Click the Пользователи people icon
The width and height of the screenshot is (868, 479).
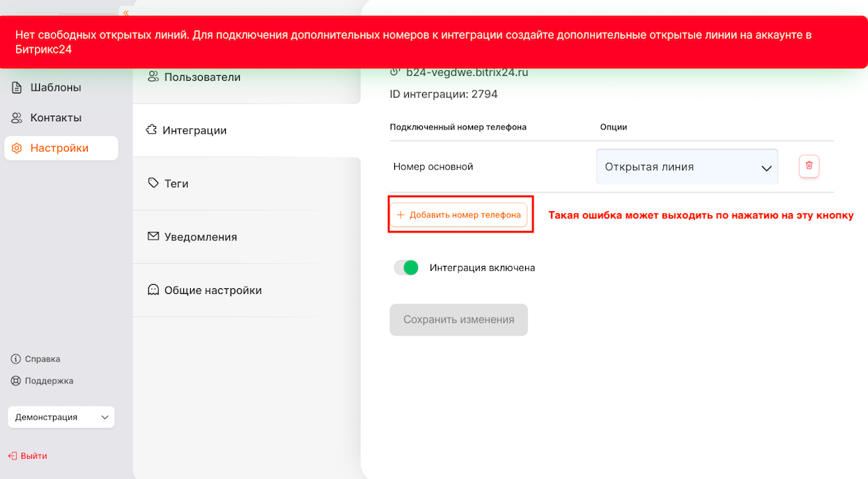(153, 77)
